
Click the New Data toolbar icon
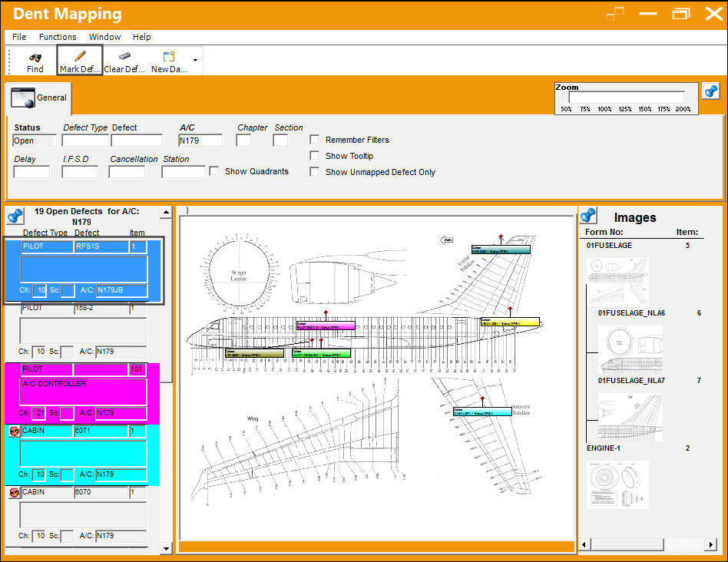(169, 56)
